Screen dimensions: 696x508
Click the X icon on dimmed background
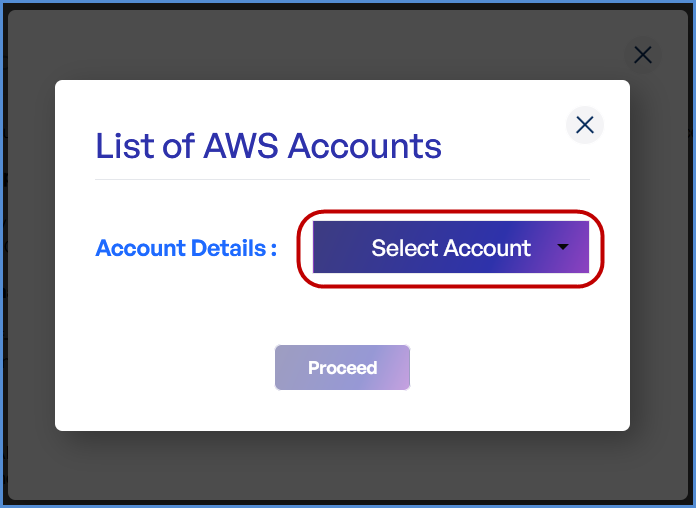click(x=642, y=55)
